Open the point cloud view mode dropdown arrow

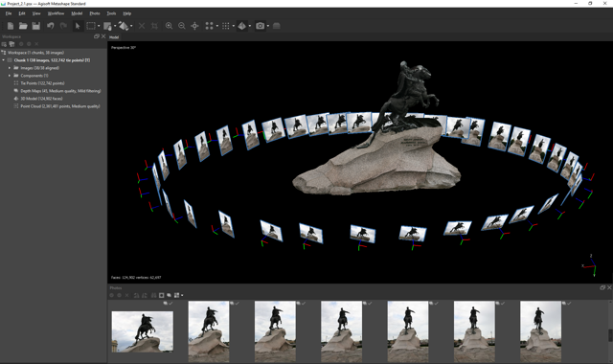tap(217, 26)
